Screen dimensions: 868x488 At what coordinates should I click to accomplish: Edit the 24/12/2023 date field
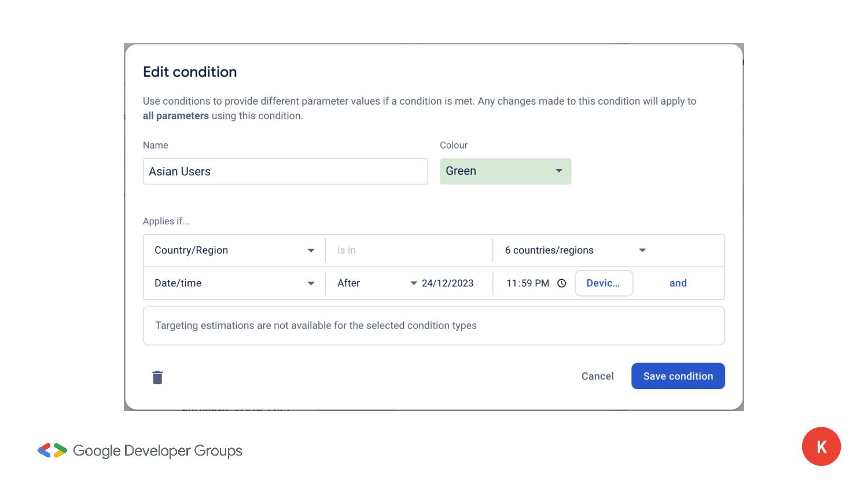coord(447,283)
